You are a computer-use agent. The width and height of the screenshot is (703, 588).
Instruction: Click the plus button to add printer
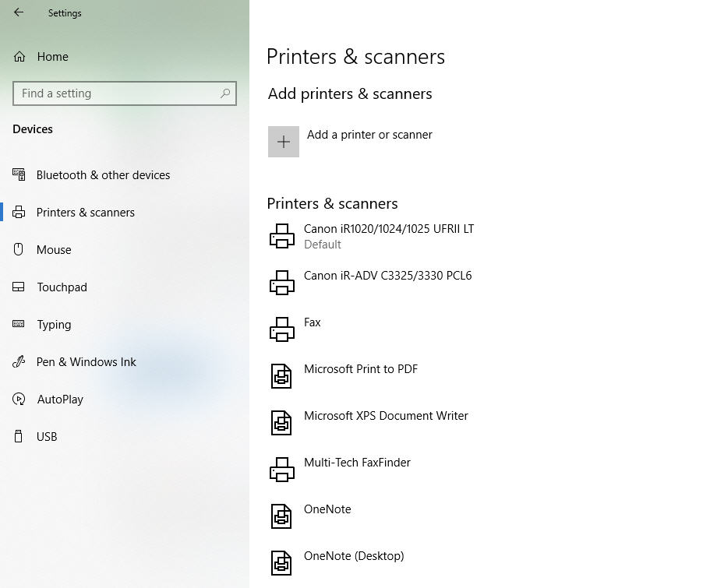(x=284, y=142)
